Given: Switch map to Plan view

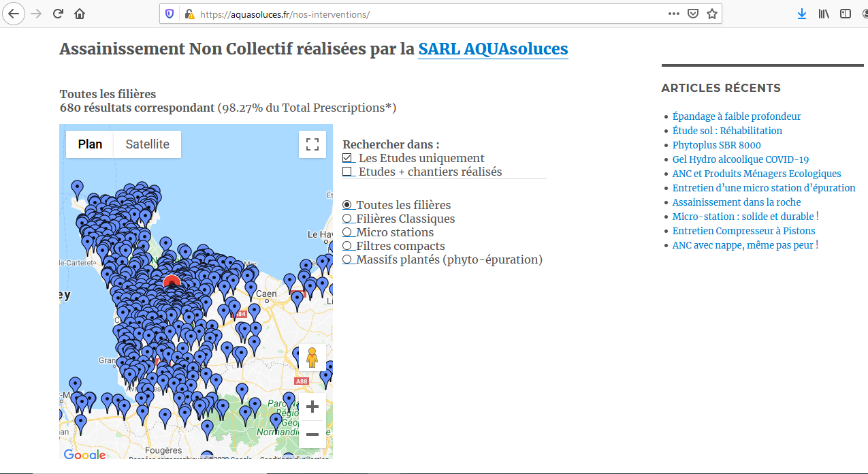Looking at the screenshot, I should click(x=90, y=144).
